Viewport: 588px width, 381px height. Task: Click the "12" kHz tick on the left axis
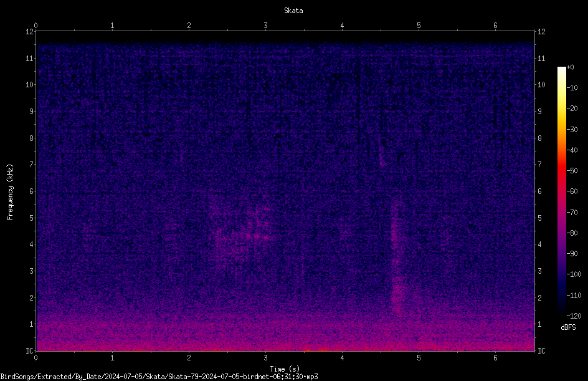pos(29,32)
